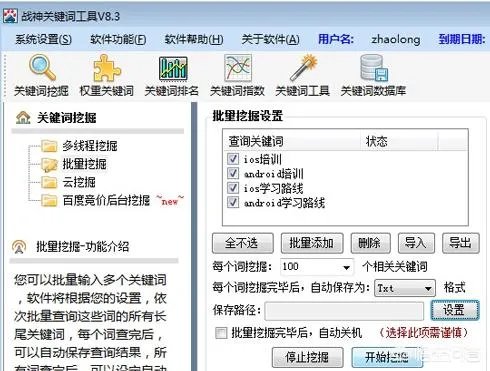Enable 批量挖掘完毕后，自动关机 checkbox

click(221, 333)
